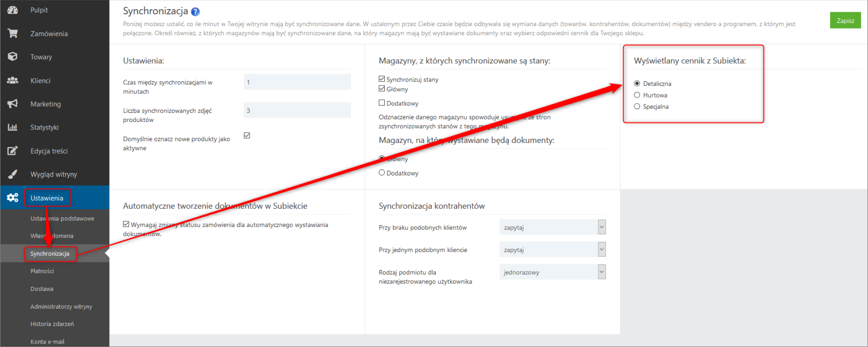Open Konta e-mail submenu
This screenshot has width=868, height=347.
tap(47, 341)
